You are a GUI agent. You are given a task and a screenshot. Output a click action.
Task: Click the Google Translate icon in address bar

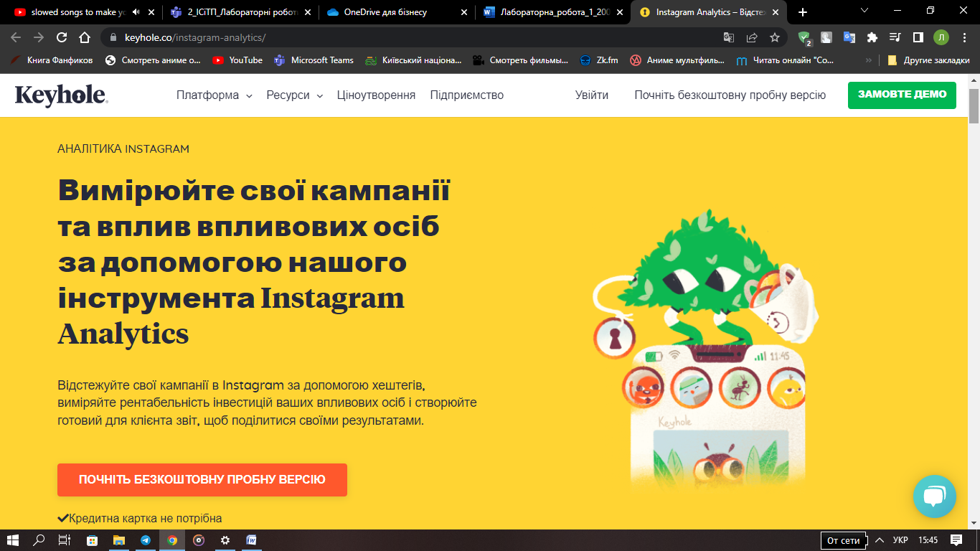point(729,37)
